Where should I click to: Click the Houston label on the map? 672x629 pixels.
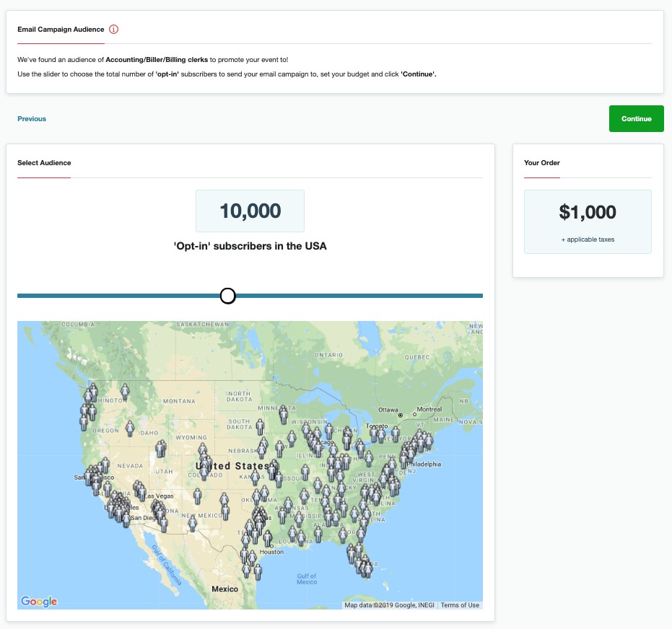pyautogui.click(x=271, y=552)
